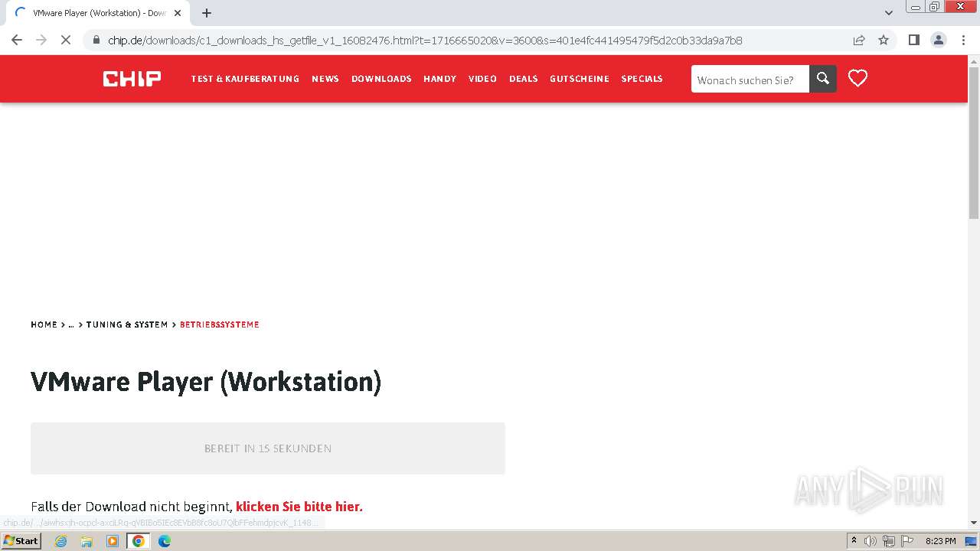Launch Internet Explorer from the taskbar

tap(61, 541)
